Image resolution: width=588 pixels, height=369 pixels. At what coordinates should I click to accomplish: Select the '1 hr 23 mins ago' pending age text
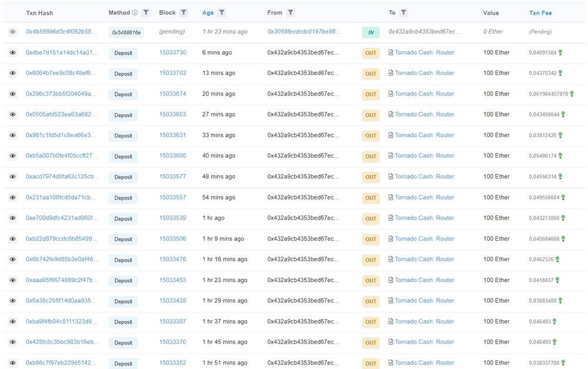pyautogui.click(x=225, y=32)
